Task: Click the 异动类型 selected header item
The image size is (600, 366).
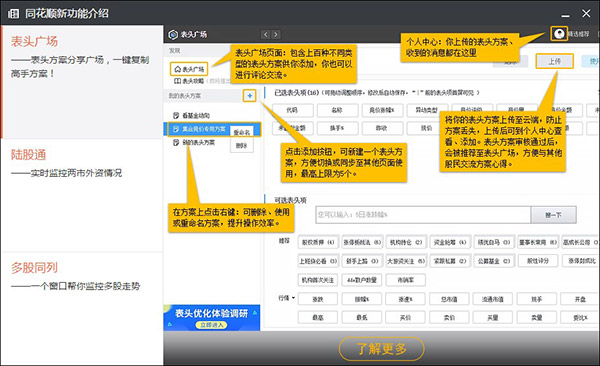Action: coord(427,110)
